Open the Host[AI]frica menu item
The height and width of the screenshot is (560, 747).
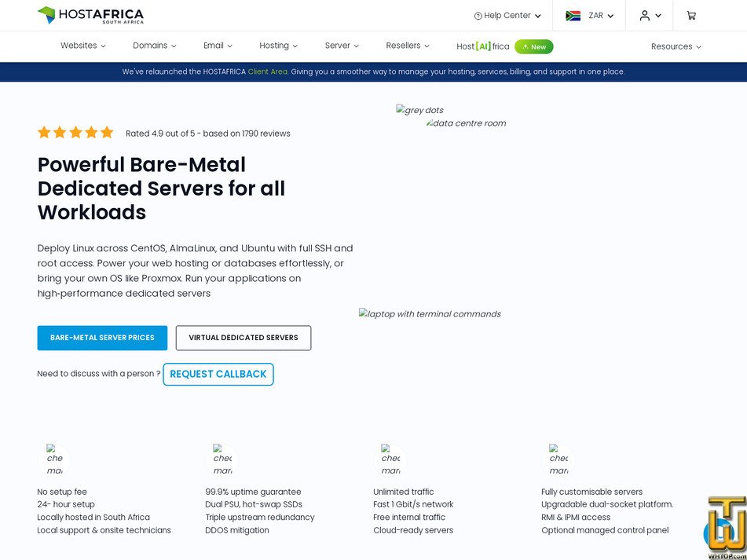pyautogui.click(x=482, y=46)
